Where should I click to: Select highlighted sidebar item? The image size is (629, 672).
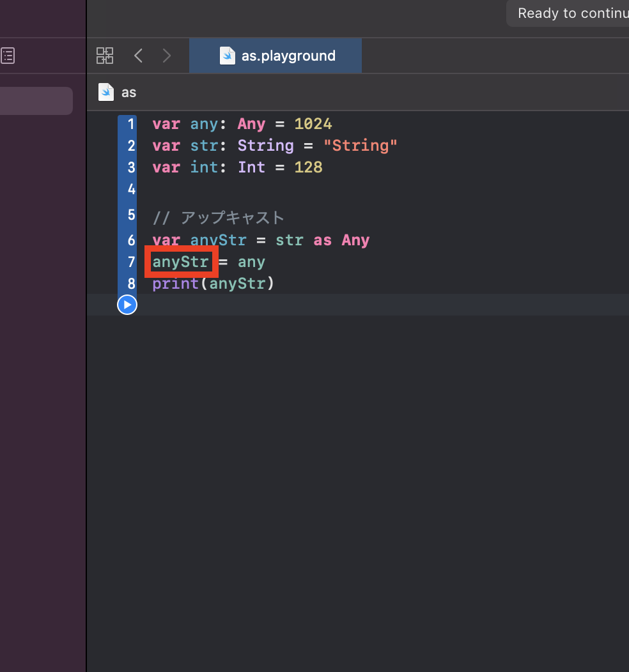(x=36, y=101)
